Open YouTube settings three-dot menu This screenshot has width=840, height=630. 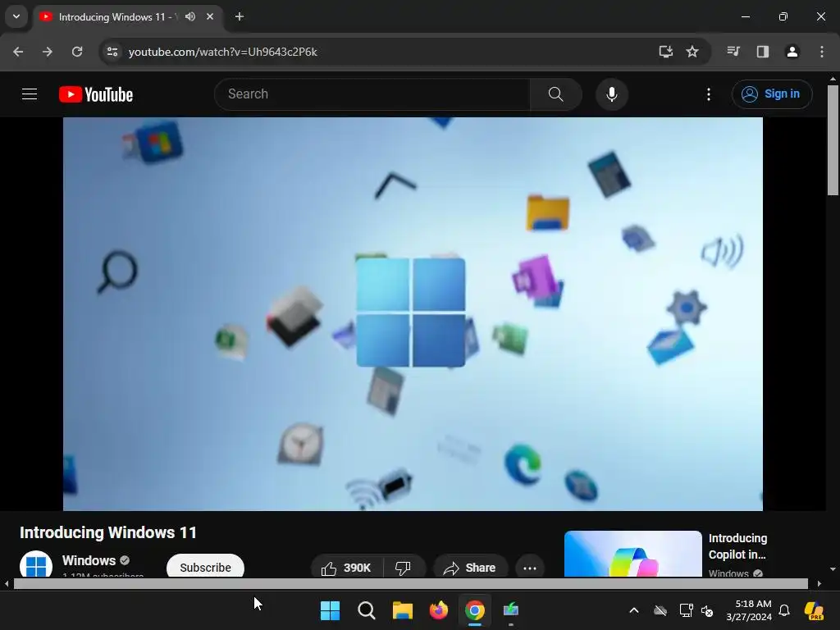point(708,94)
